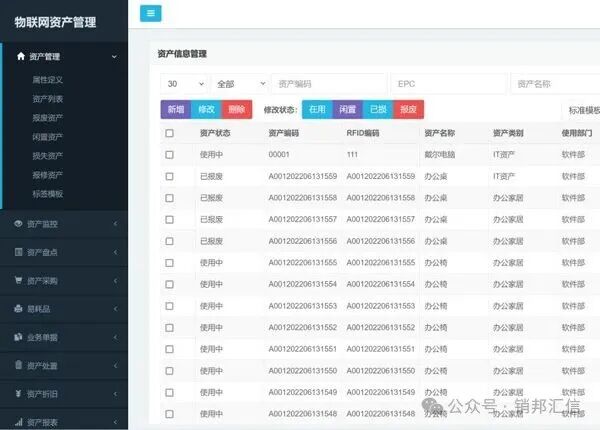Check the row A001202206131553
Screen dimensions: 600x430
[x=169, y=306]
